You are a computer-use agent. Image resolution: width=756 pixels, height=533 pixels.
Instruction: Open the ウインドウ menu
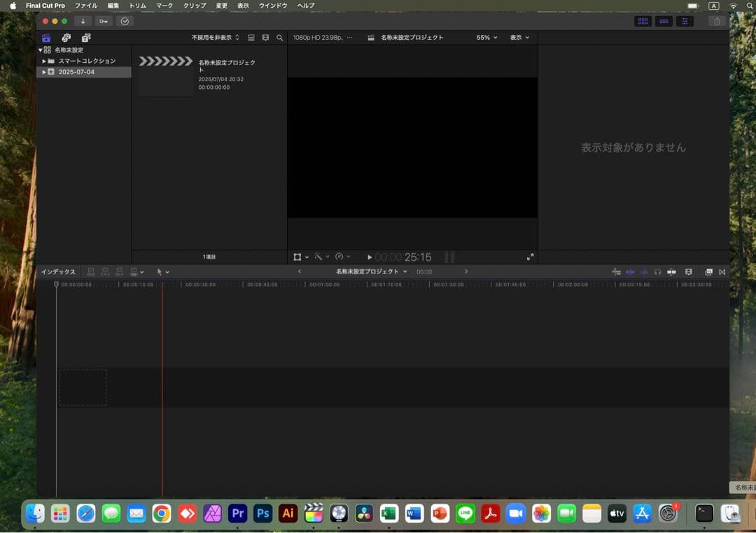click(x=273, y=6)
